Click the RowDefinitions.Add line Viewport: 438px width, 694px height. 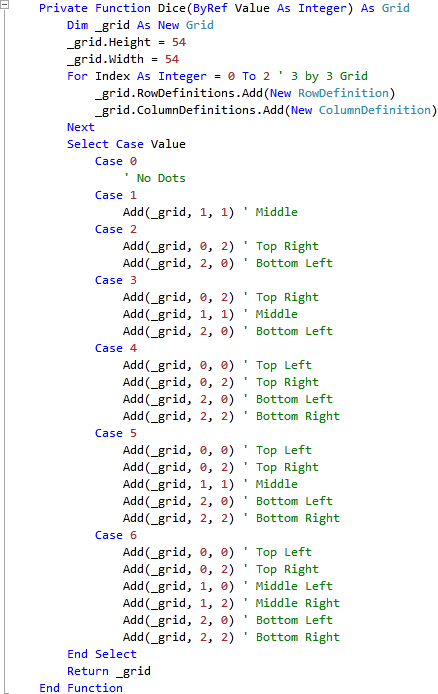pos(245,93)
